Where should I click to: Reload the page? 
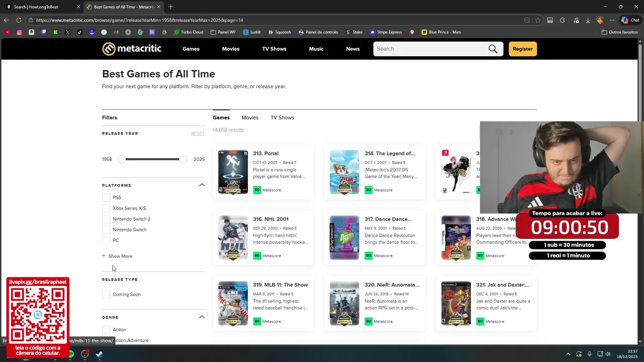pyautogui.click(x=19, y=20)
